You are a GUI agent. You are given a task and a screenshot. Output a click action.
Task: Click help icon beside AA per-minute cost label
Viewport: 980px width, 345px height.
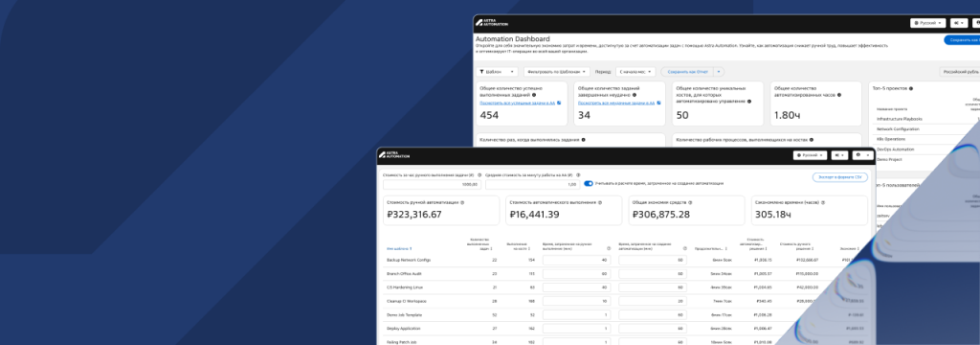(577, 175)
